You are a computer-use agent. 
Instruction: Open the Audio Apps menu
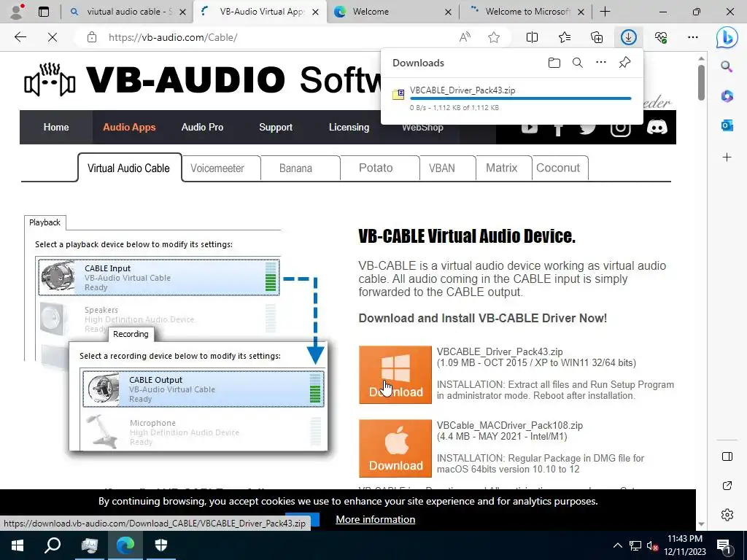pyautogui.click(x=129, y=127)
